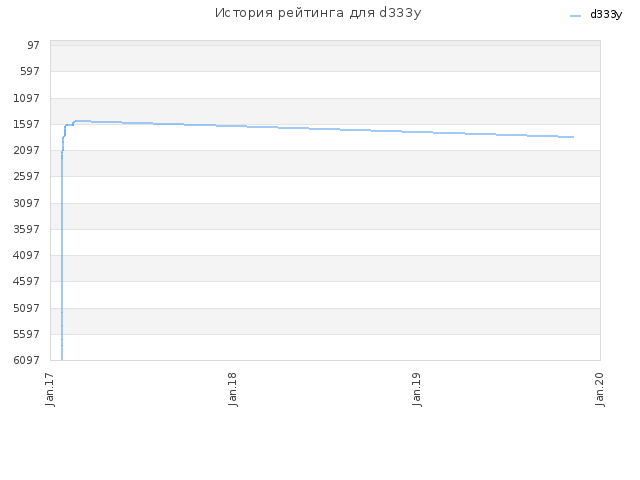The height and width of the screenshot is (480, 640).
Task: Click the Jan.18 x-axis label
Action: pyautogui.click(x=233, y=389)
